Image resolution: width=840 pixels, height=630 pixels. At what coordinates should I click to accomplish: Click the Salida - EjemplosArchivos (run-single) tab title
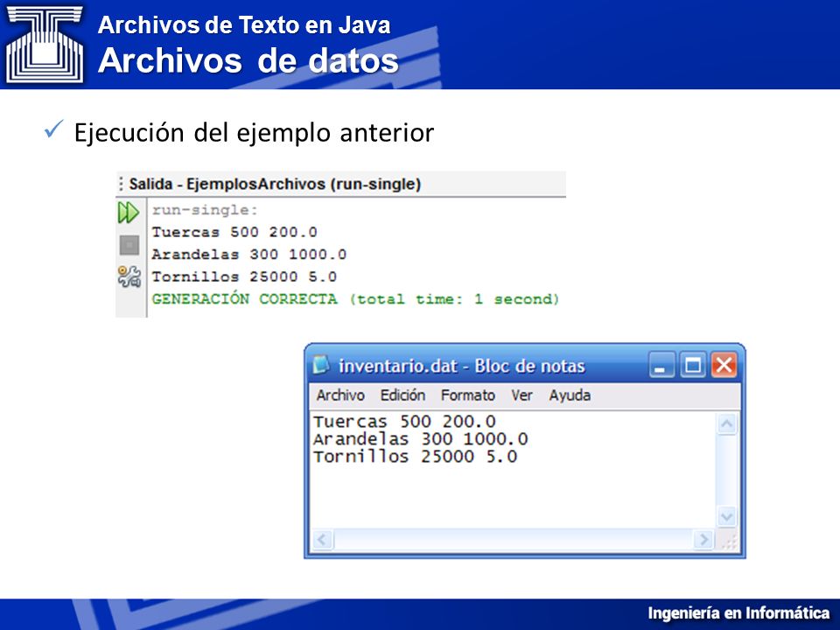pos(275,185)
